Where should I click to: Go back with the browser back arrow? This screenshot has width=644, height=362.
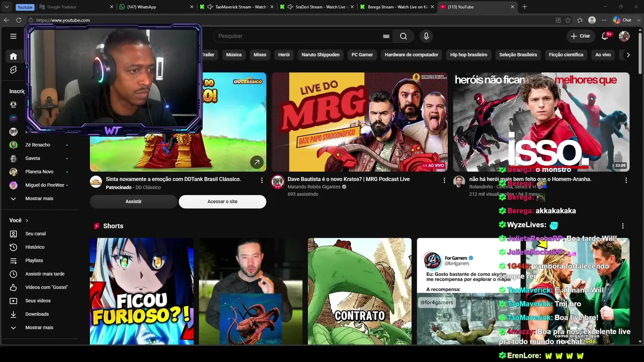pyautogui.click(x=7, y=20)
